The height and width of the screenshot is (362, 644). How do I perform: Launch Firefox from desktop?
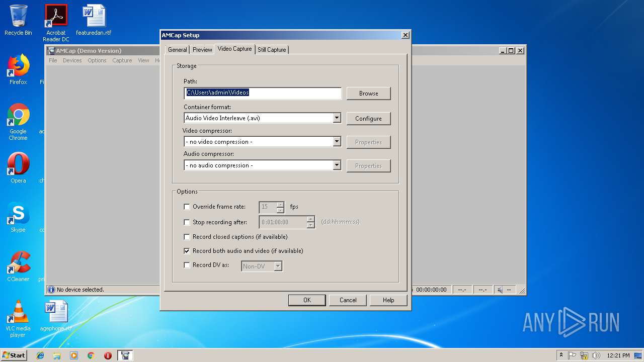[x=18, y=69]
